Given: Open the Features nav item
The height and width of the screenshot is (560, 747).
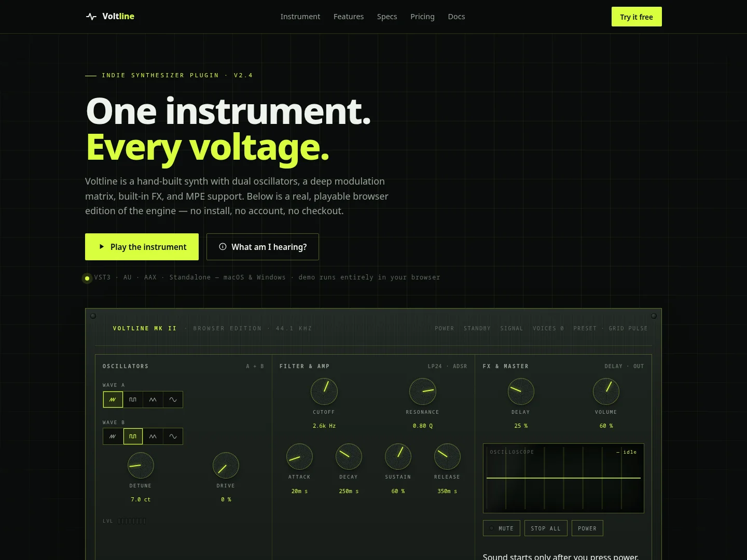Looking at the screenshot, I should tap(349, 17).
